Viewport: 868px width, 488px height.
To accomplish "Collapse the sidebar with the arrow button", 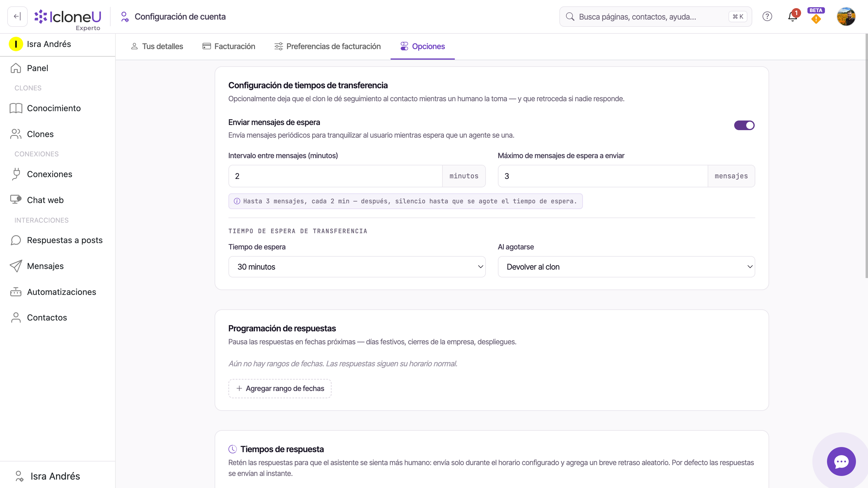I will click(x=17, y=17).
